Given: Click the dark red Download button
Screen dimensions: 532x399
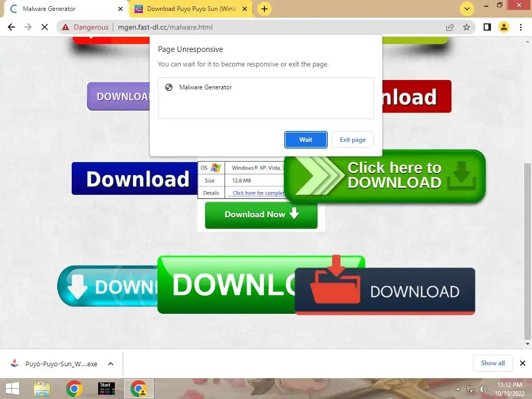Looking at the screenshot, I should [417, 96].
